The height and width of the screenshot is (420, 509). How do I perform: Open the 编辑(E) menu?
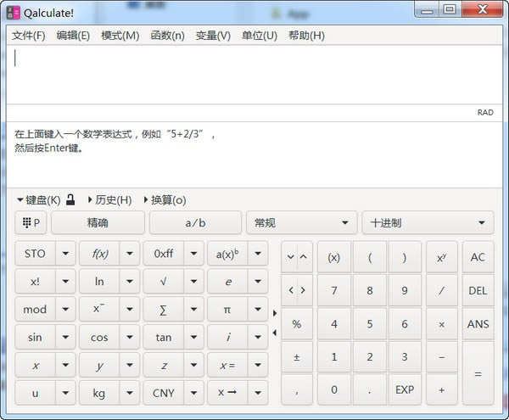coord(73,36)
